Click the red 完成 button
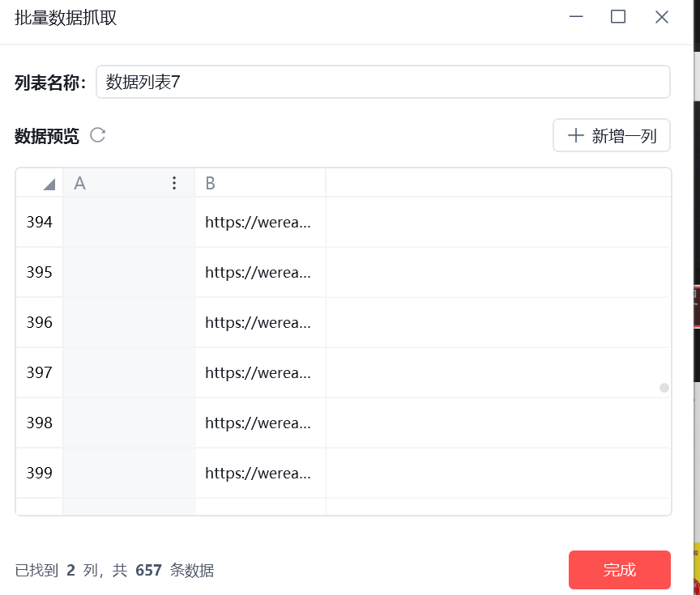 tap(620, 570)
